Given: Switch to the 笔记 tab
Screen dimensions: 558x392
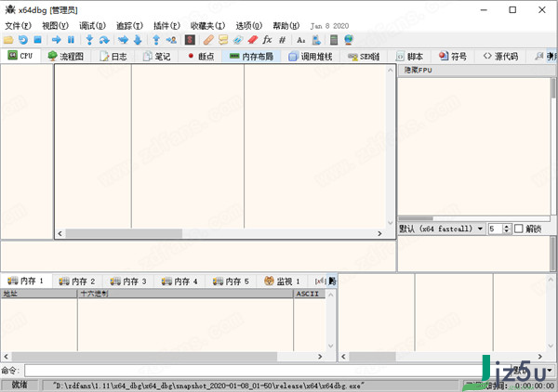Looking at the screenshot, I should pos(156,56).
